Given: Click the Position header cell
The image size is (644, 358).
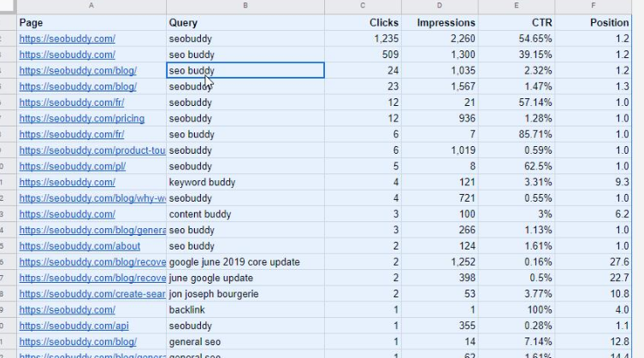Looking at the screenshot, I should (x=593, y=22).
